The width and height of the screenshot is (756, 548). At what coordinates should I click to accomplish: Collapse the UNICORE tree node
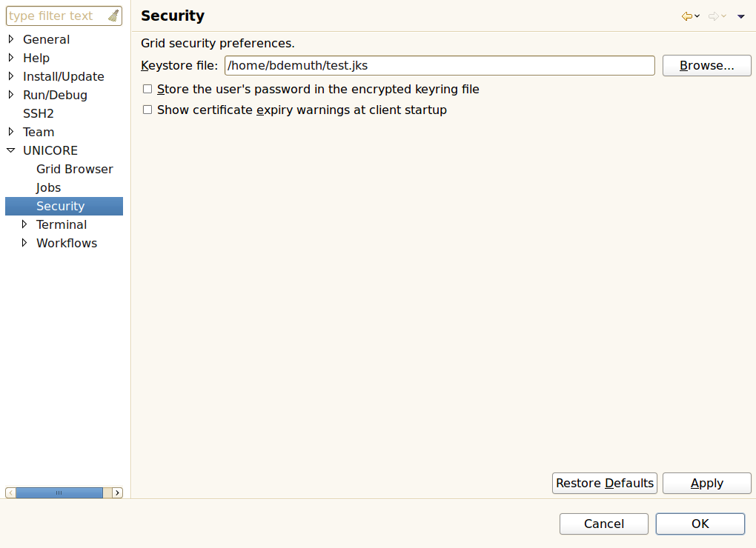coord(11,150)
